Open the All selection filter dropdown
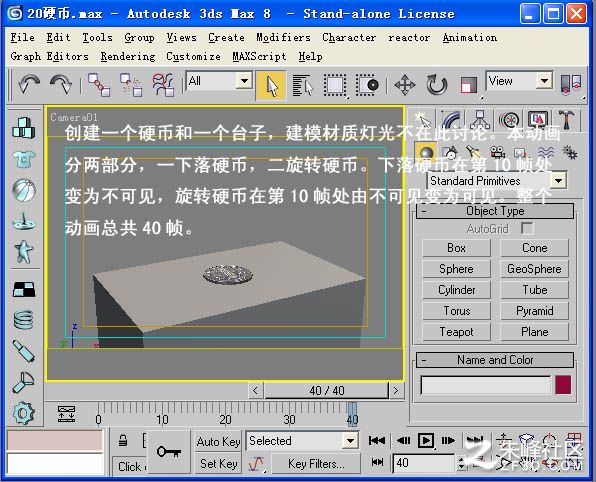The height and width of the screenshot is (482, 596). pyautogui.click(x=244, y=81)
